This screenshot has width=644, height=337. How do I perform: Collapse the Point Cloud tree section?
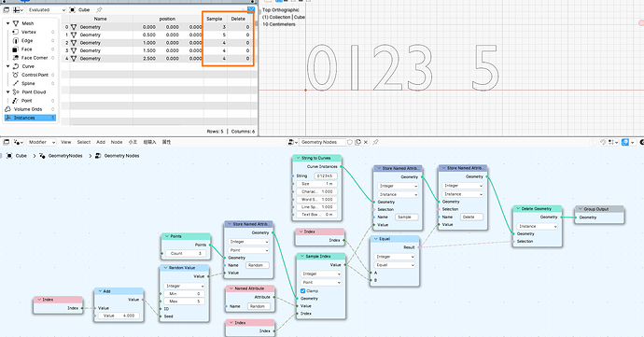(7, 92)
